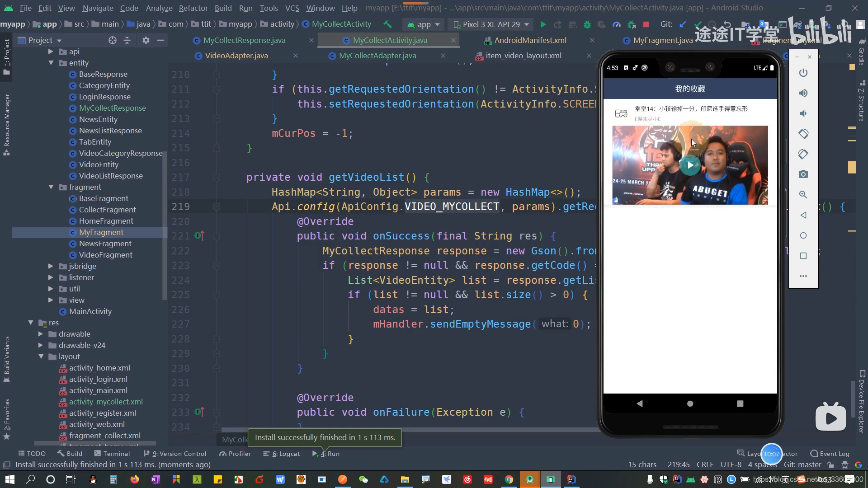The height and width of the screenshot is (488, 868).
Task: Rotate emulator left icon
Action: [803, 134]
